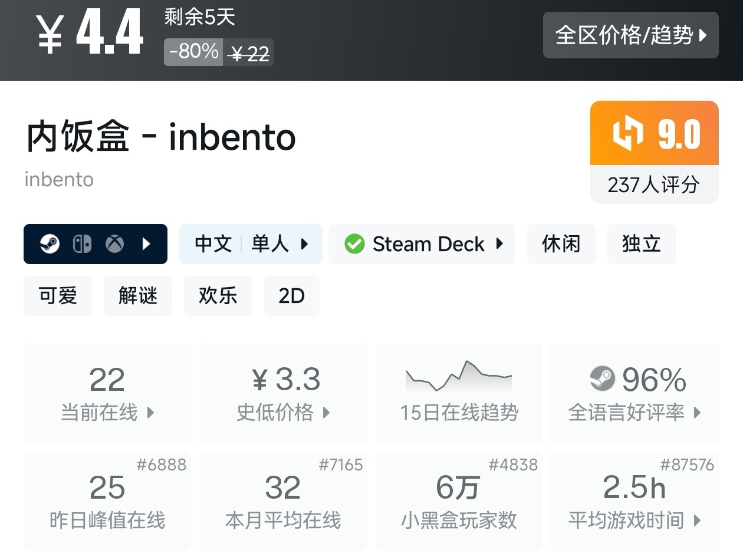Viewport: 743px width, 560px height.
Task: Click the Heybox logo on score badge
Action: pos(628,133)
